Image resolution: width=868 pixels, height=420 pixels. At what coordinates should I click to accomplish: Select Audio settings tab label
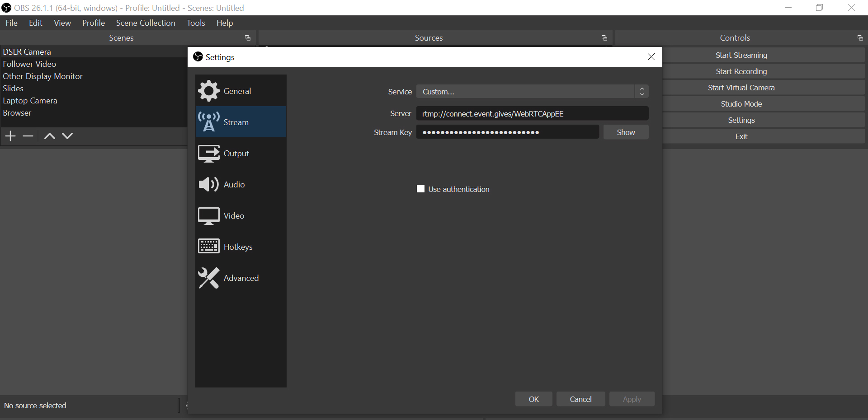[x=234, y=185]
